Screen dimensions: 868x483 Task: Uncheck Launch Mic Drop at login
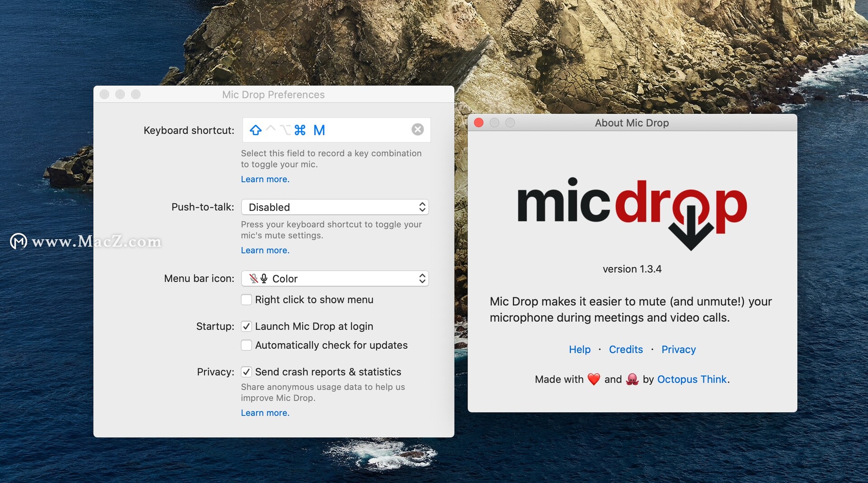click(x=246, y=327)
